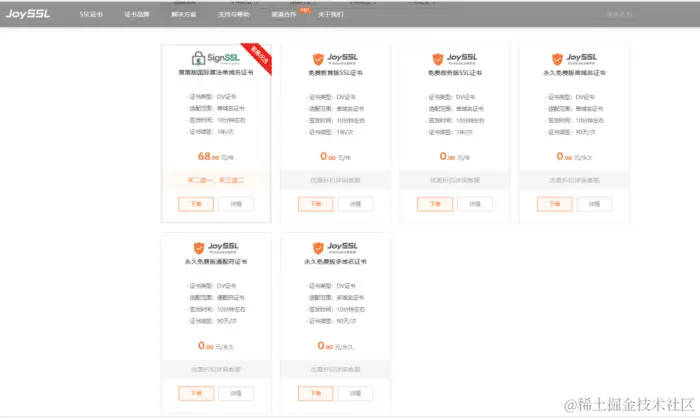Open the 永久免费版通配符证书 title

click(x=216, y=262)
